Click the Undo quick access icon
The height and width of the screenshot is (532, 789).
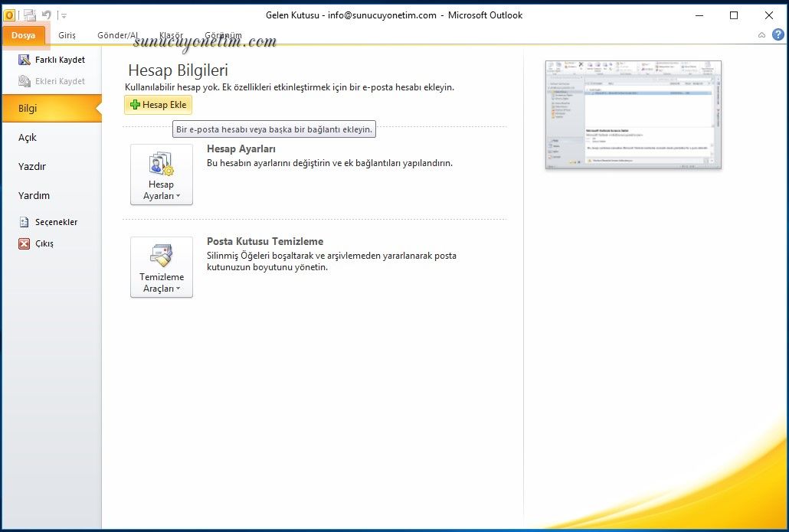click(x=46, y=15)
